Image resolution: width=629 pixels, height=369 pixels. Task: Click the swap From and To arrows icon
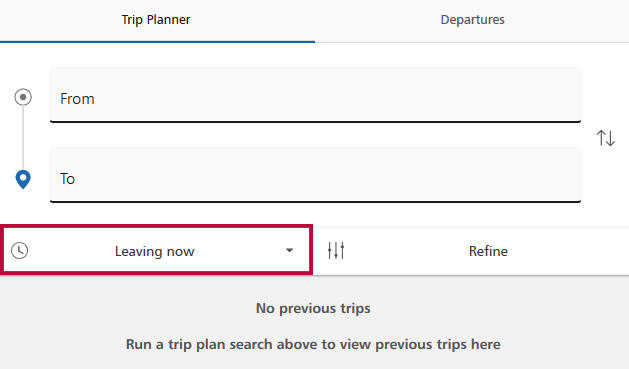tap(605, 138)
